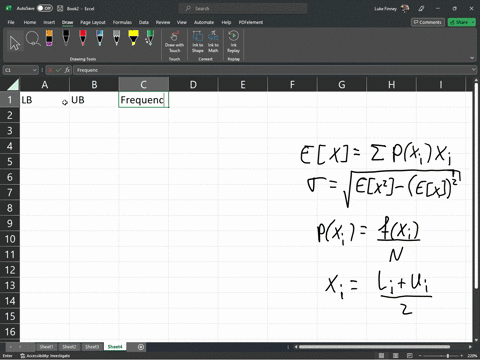Image resolution: width=480 pixels, height=360 pixels.
Task: Click the Save icon in title bar
Action: (60, 9)
